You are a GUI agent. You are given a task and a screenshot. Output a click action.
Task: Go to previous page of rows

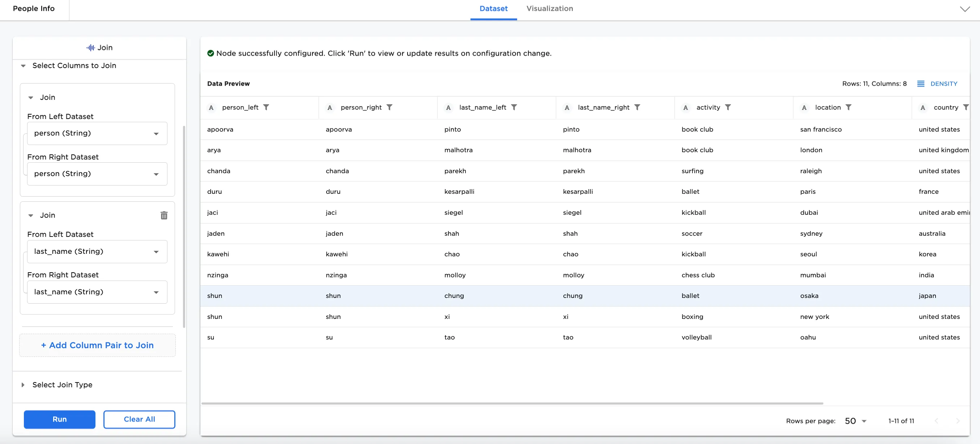coord(936,421)
